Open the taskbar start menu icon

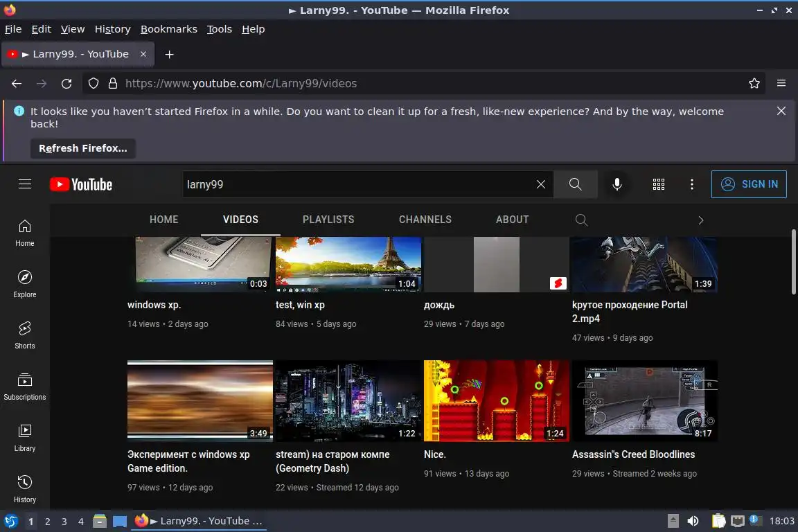click(x=10, y=521)
